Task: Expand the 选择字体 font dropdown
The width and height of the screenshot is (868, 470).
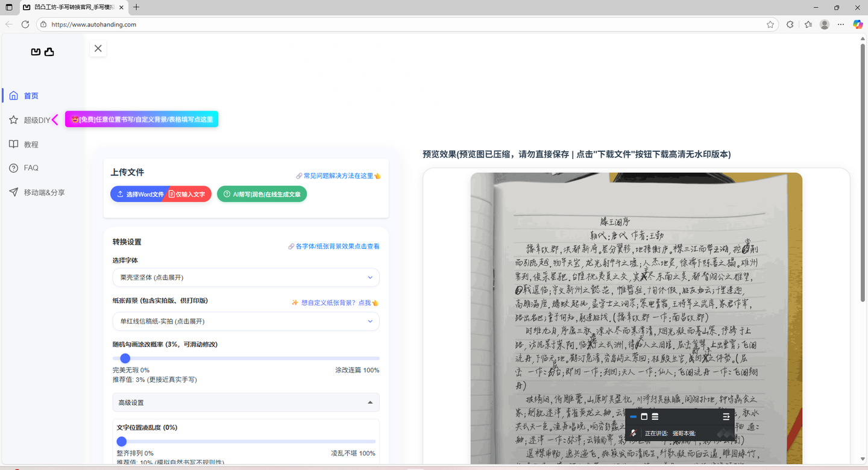Action: click(x=246, y=277)
